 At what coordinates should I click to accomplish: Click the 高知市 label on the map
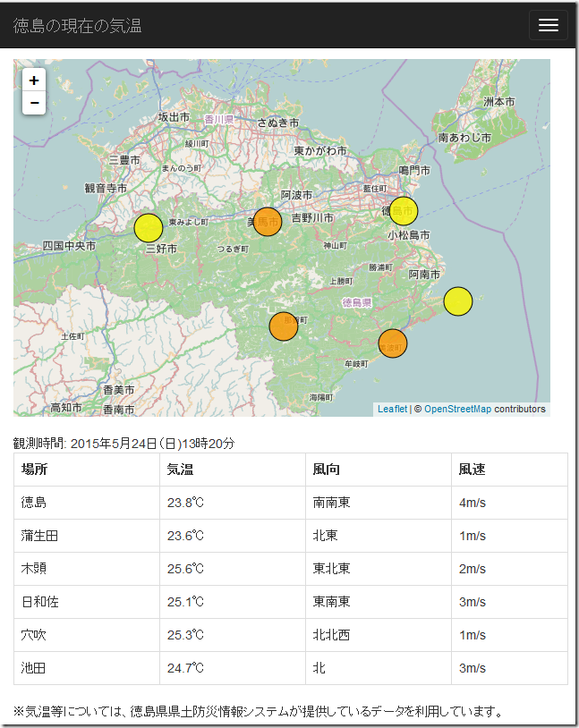(x=66, y=408)
